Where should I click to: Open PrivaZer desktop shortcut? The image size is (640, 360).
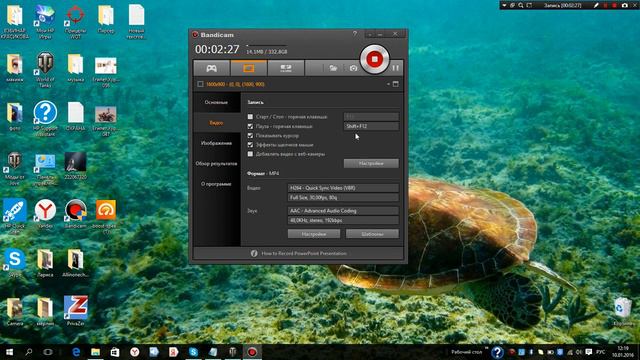point(76,310)
